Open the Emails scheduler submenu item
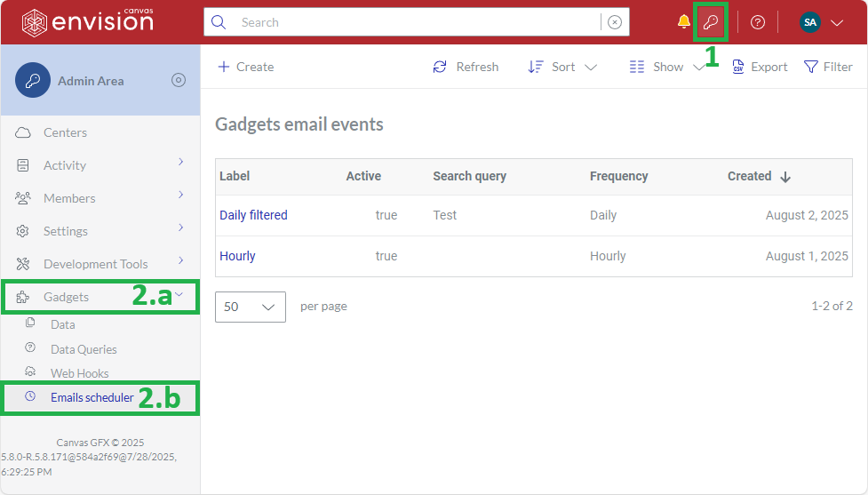This screenshot has width=868, height=495. tap(92, 397)
